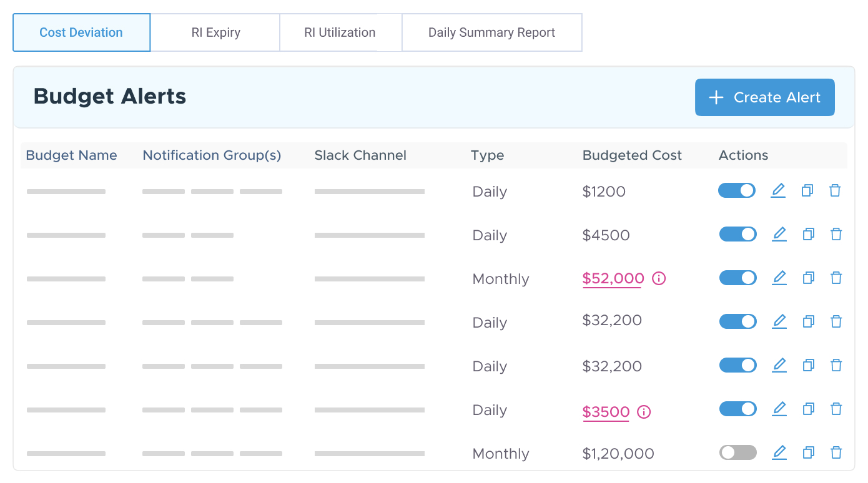The image size is (868, 483).
Task: Delete the $52,000 Monthly alert
Action: point(836,278)
